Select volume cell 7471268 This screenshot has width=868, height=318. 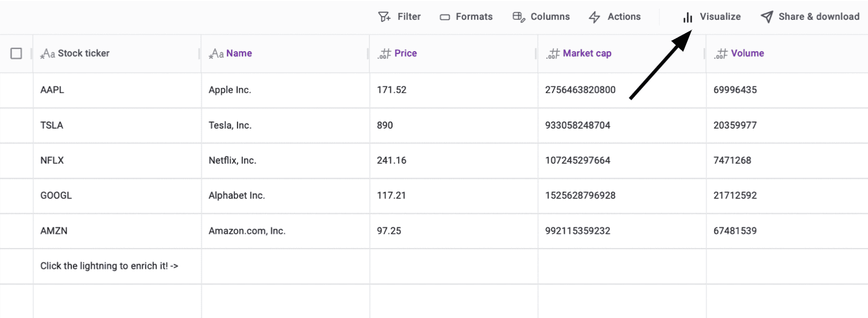(x=787, y=161)
